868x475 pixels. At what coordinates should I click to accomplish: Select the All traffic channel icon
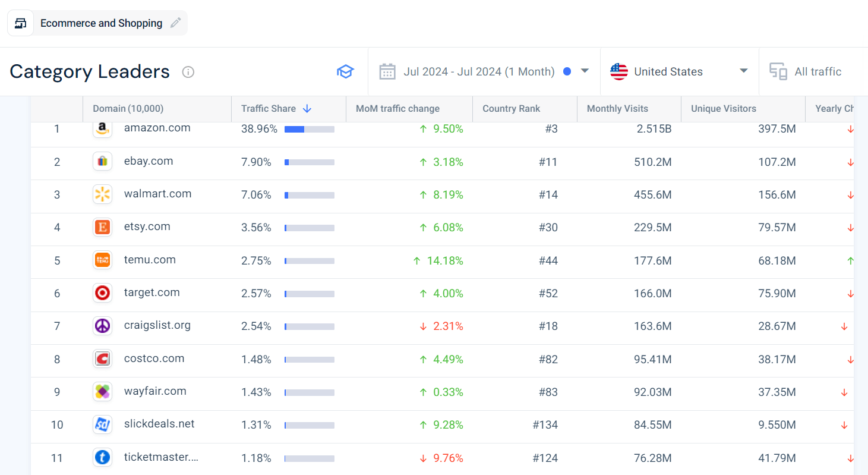[778, 71]
